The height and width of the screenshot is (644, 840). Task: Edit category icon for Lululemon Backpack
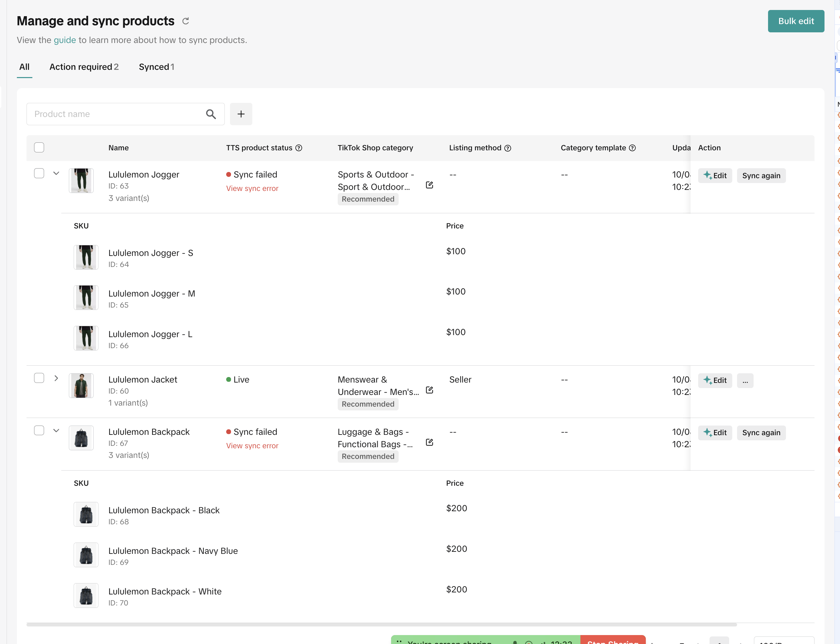(430, 442)
